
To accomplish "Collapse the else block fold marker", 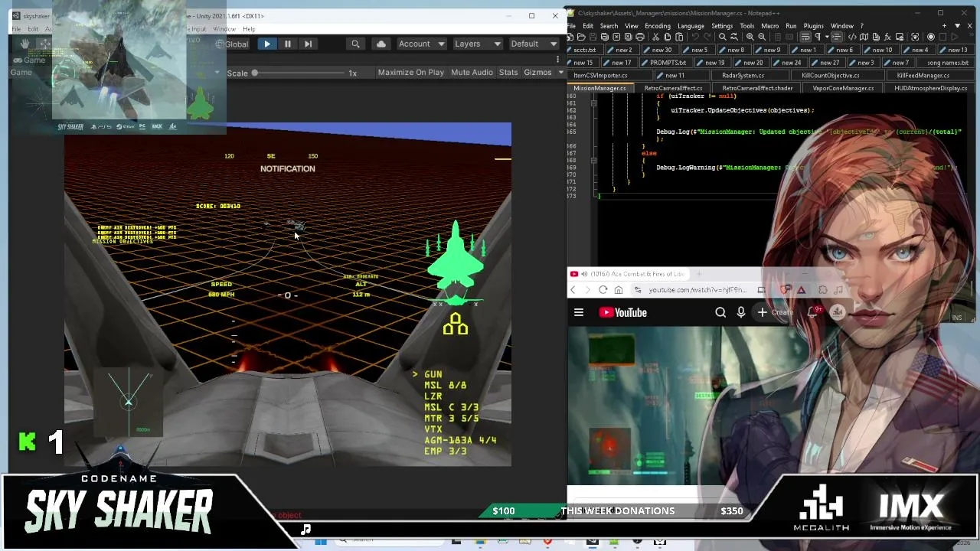I will pos(593,160).
